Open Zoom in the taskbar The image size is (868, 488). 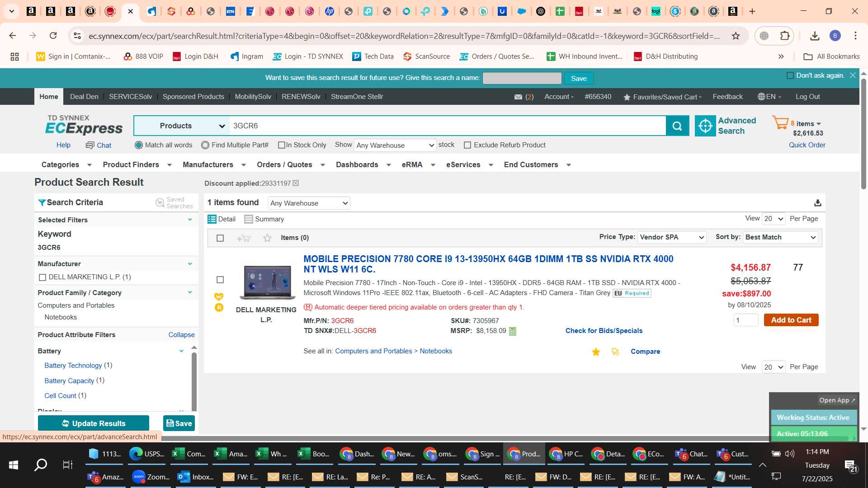(x=151, y=477)
